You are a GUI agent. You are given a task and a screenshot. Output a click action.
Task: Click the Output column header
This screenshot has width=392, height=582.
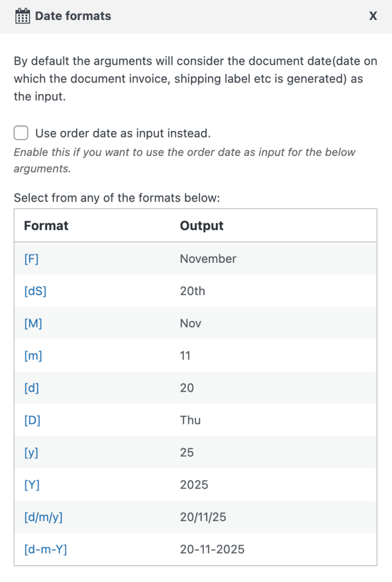point(202,226)
